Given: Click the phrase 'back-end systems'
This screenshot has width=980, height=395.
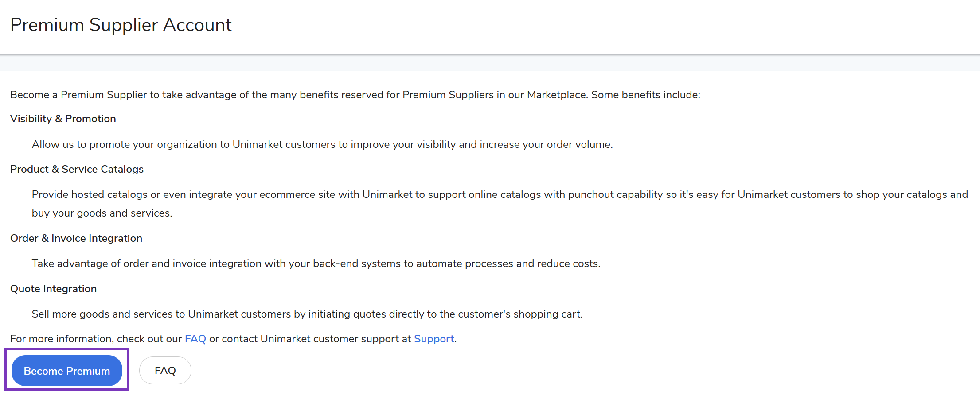Looking at the screenshot, I should (341, 263).
